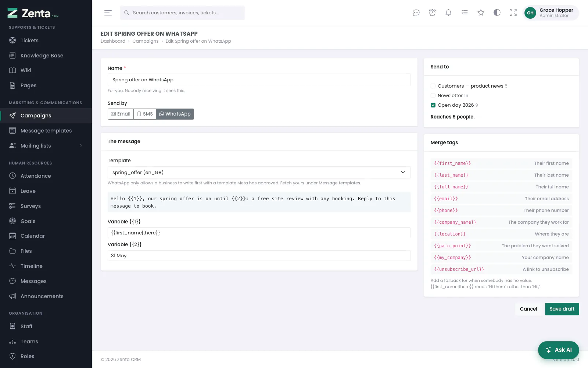The height and width of the screenshot is (368, 588).
Task: Open the task list icon in header
Action: [x=465, y=13]
